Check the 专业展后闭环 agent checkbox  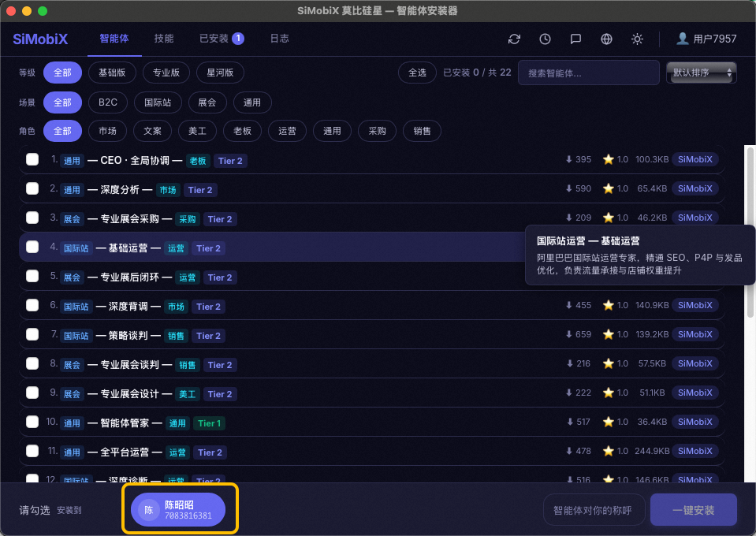(x=32, y=276)
